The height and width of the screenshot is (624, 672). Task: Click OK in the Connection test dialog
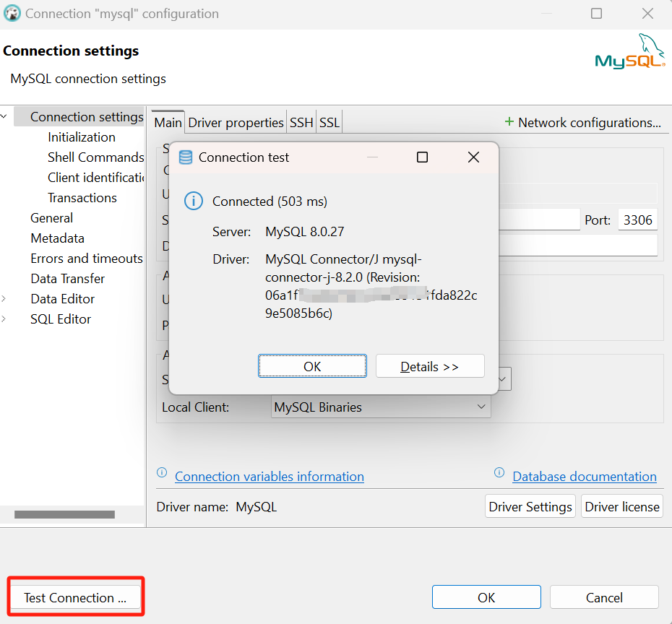click(312, 366)
